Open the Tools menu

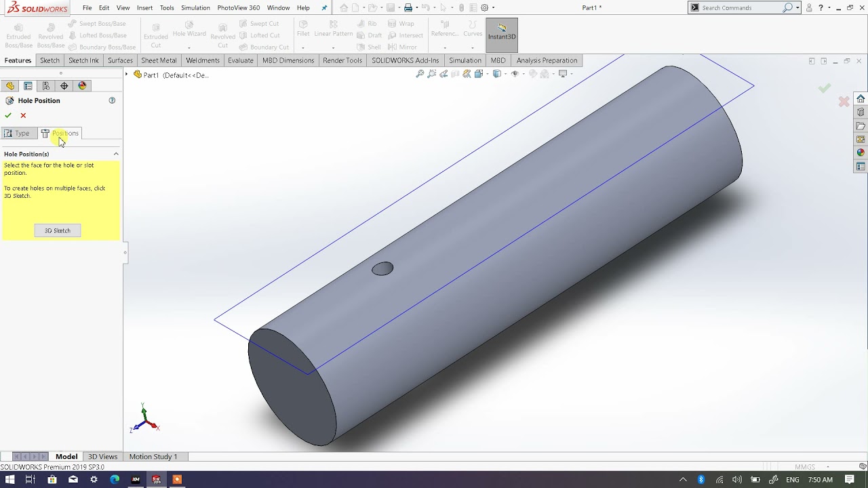point(167,7)
